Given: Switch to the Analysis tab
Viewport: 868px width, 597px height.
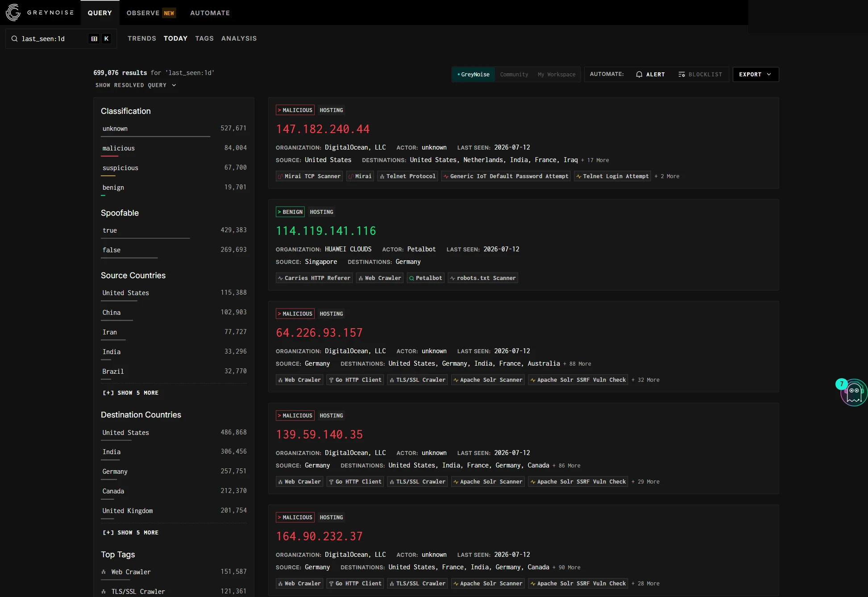Looking at the screenshot, I should click(239, 38).
